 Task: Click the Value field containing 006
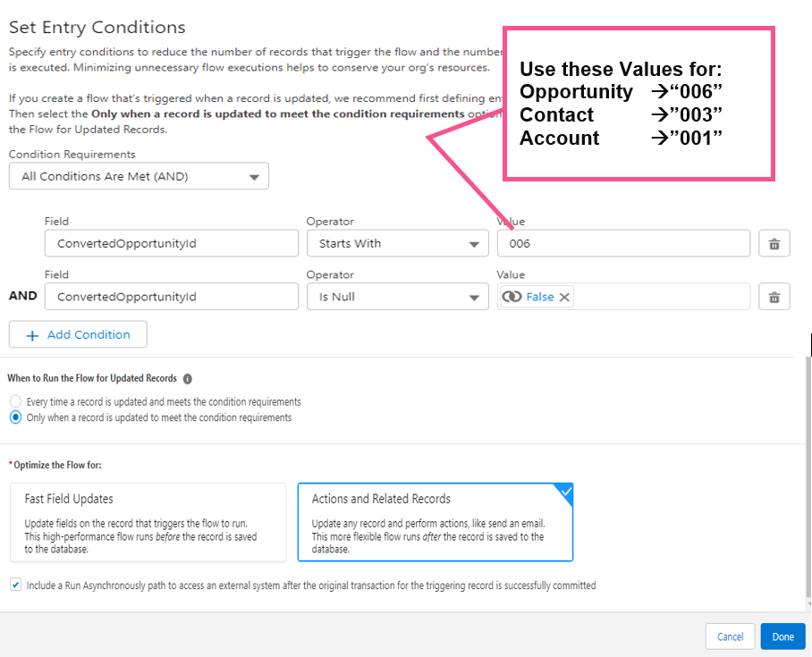tap(623, 243)
